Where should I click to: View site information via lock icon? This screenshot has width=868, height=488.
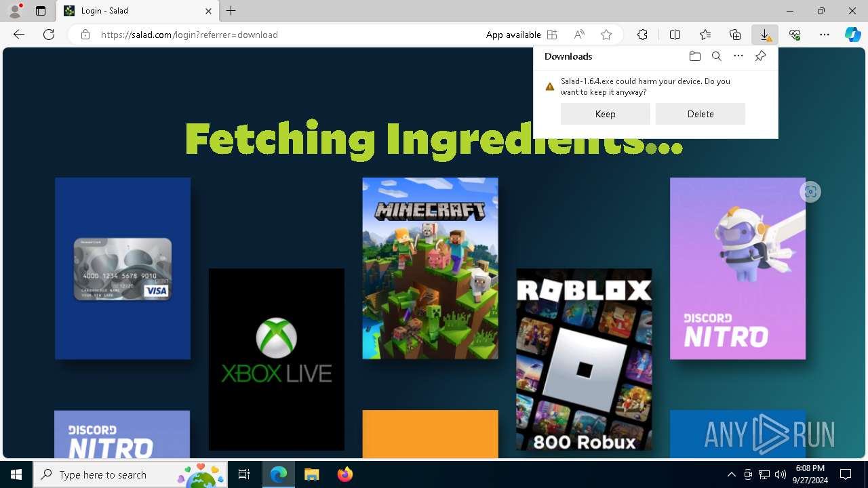(x=85, y=35)
